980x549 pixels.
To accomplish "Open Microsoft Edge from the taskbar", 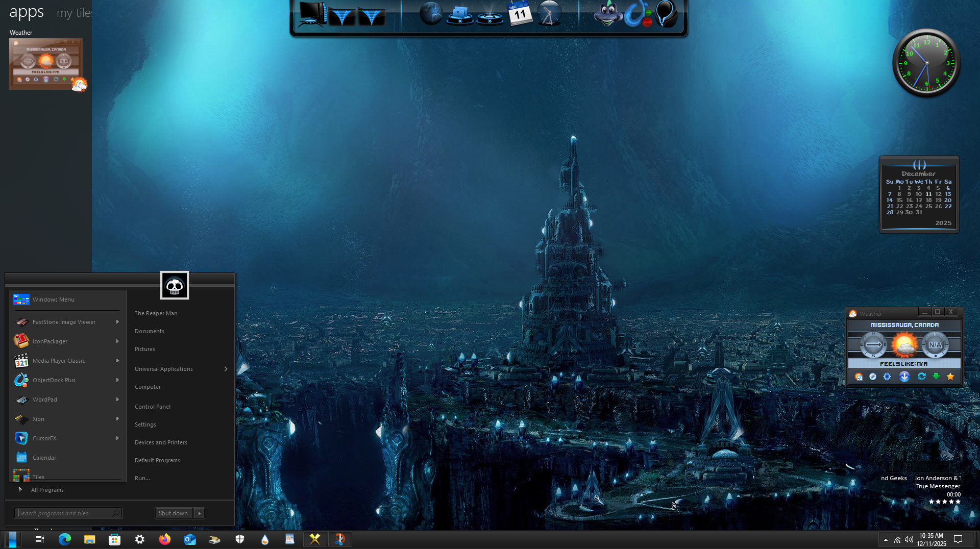I will tap(65, 539).
